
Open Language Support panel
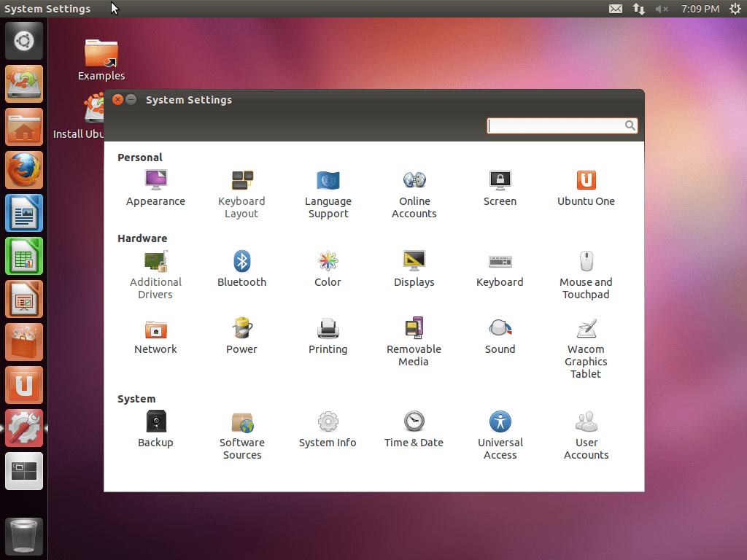tap(328, 194)
